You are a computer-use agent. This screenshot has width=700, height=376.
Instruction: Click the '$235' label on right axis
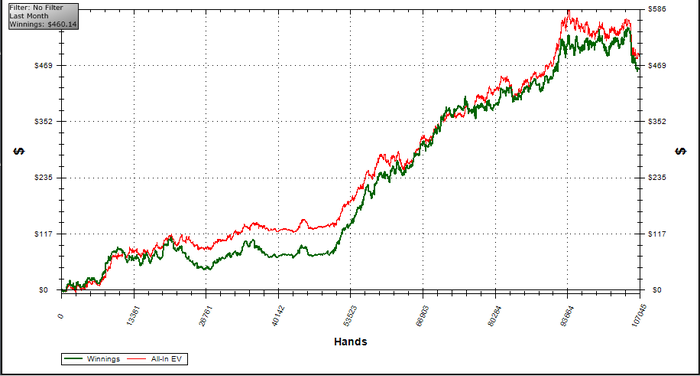coord(657,178)
